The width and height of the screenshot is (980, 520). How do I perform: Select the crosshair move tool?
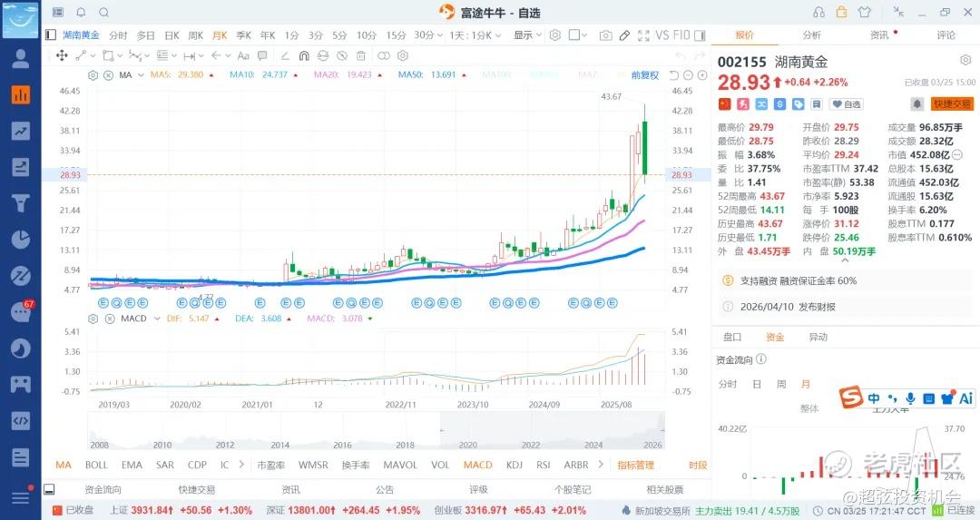point(62,55)
